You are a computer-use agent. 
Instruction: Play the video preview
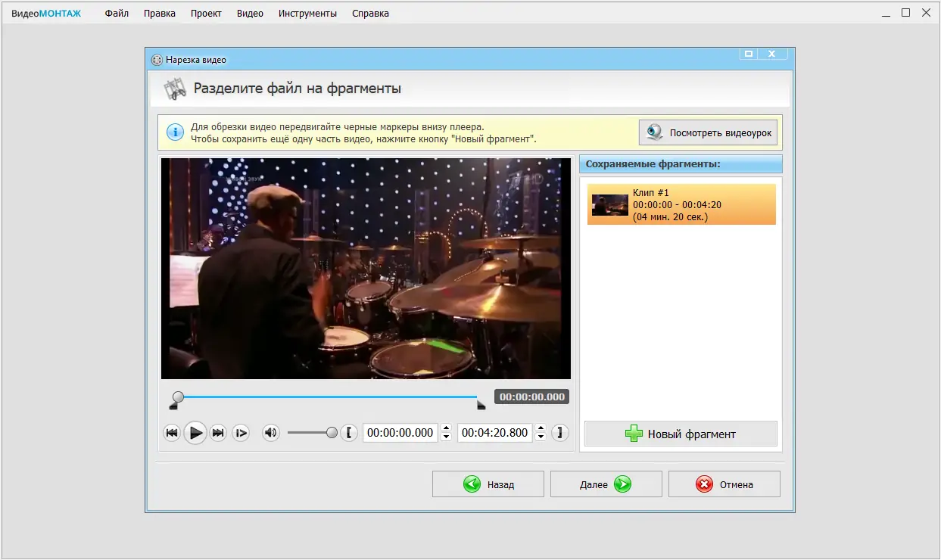coord(195,433)
